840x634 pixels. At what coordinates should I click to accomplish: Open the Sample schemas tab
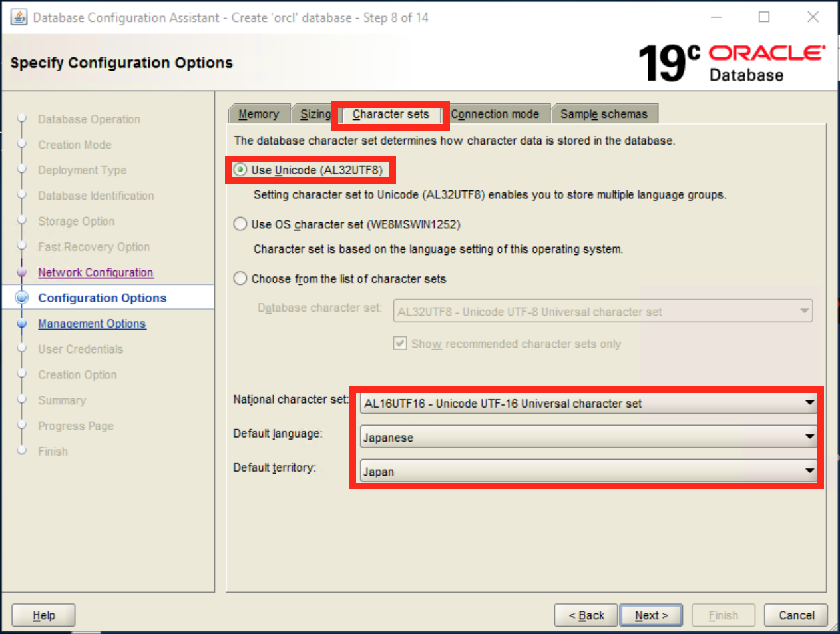pos(604,114)
